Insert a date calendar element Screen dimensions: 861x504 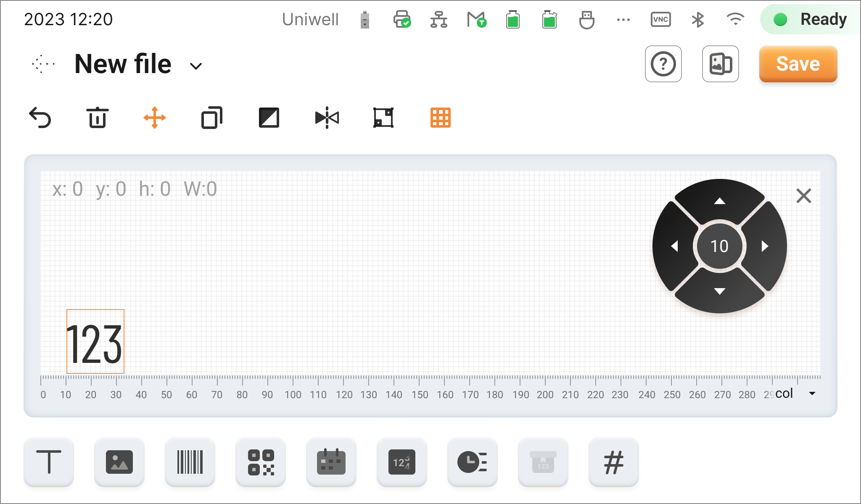coord(331,462)
